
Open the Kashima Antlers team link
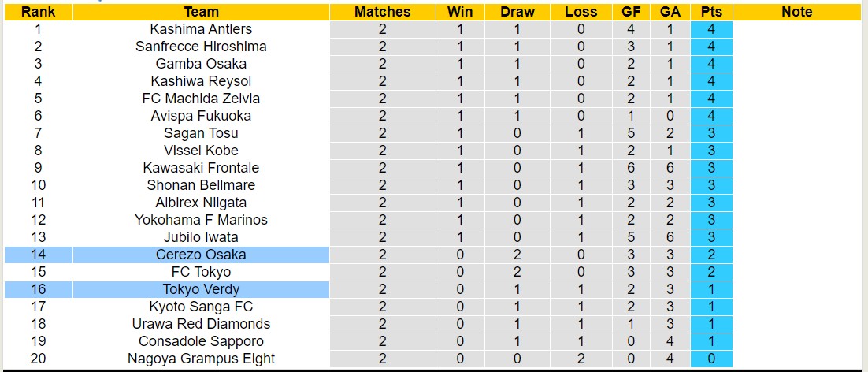(201, 29)
